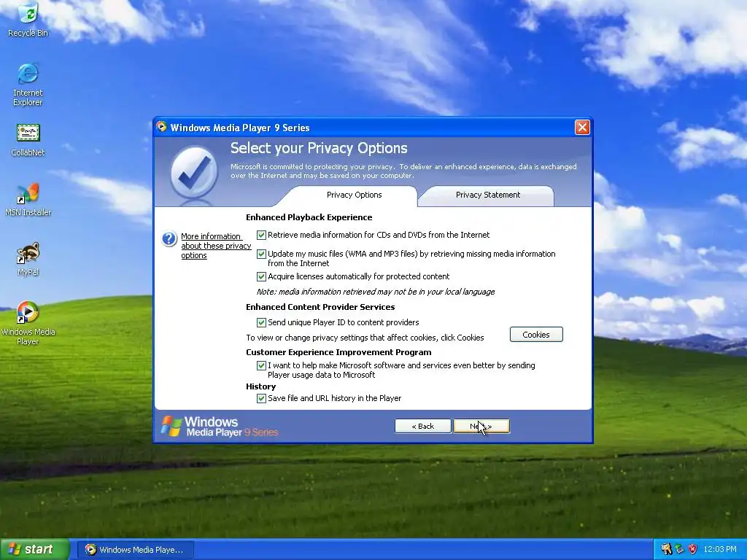Click the Select your Privacy Options title
747x560 pixels.
319,148
